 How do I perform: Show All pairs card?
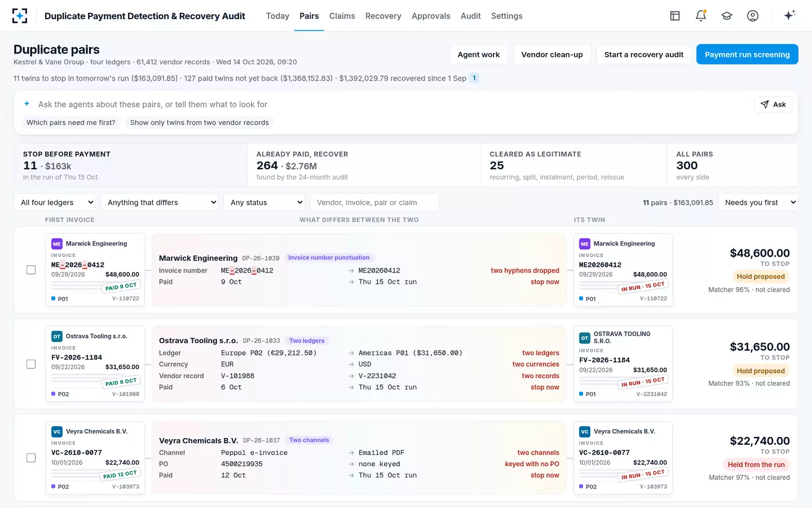pos(732,165)
